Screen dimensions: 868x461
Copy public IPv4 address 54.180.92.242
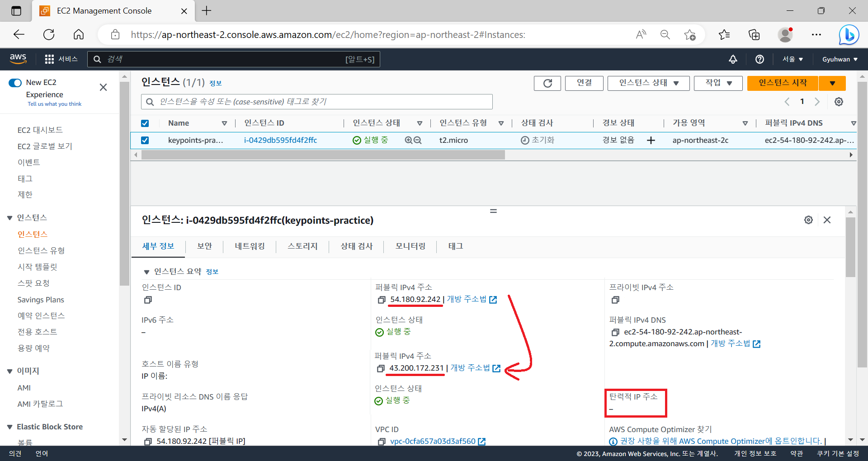(382, 300)
